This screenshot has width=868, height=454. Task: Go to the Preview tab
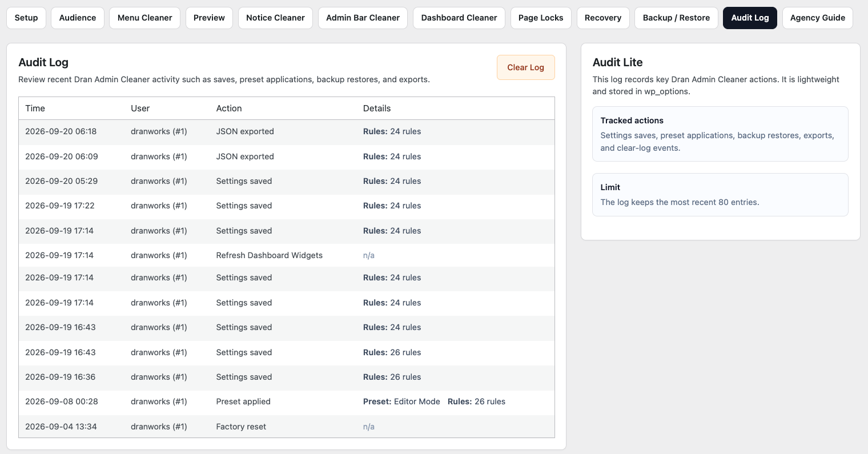tap(209, 18)
